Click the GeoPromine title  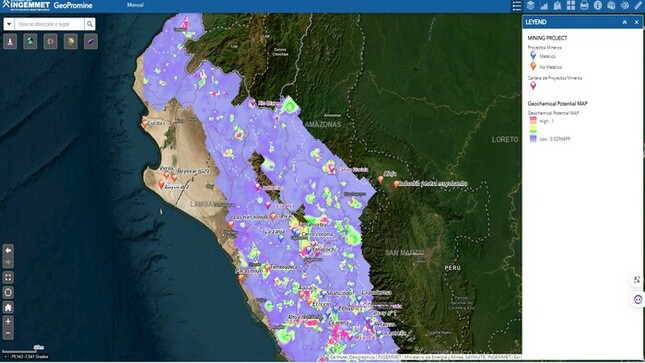click(x=73, y=5)
